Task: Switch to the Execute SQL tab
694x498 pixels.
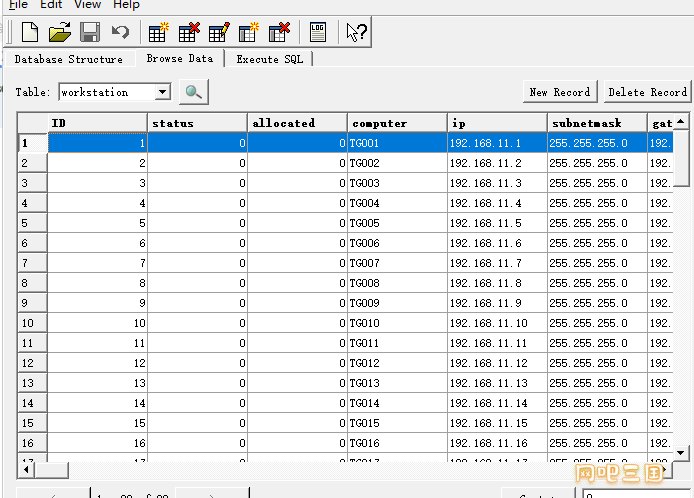Action: 270,59
